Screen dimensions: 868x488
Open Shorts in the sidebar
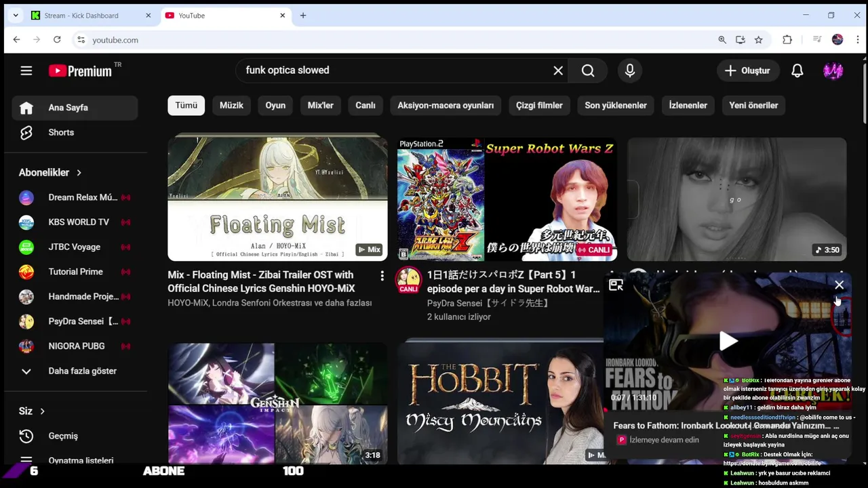[x=75, y=133]
